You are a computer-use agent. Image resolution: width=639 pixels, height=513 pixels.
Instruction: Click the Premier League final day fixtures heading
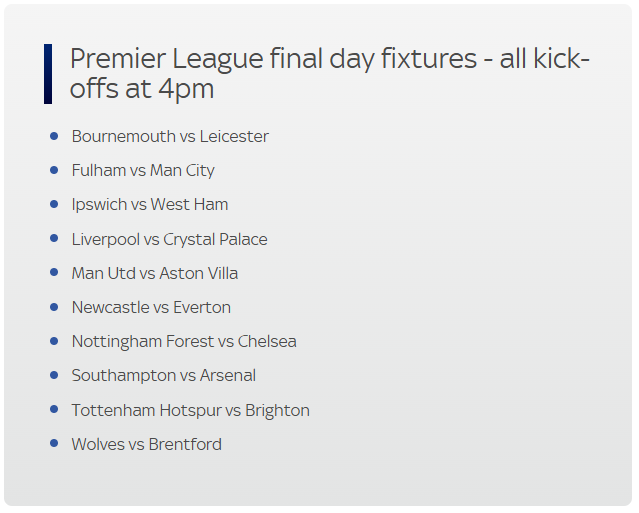(x=329, y=73)
